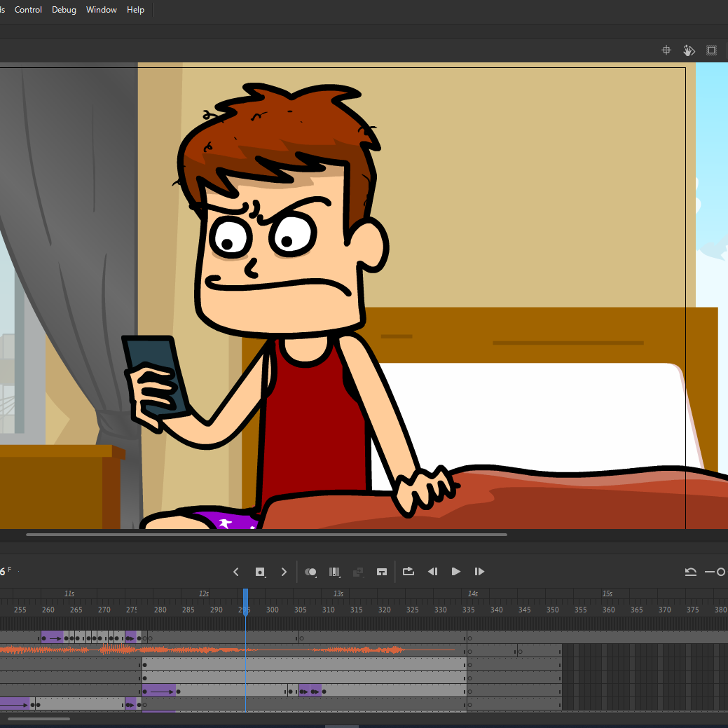Open the Control menu
This screenshot has width=728, height=728.
28,10
